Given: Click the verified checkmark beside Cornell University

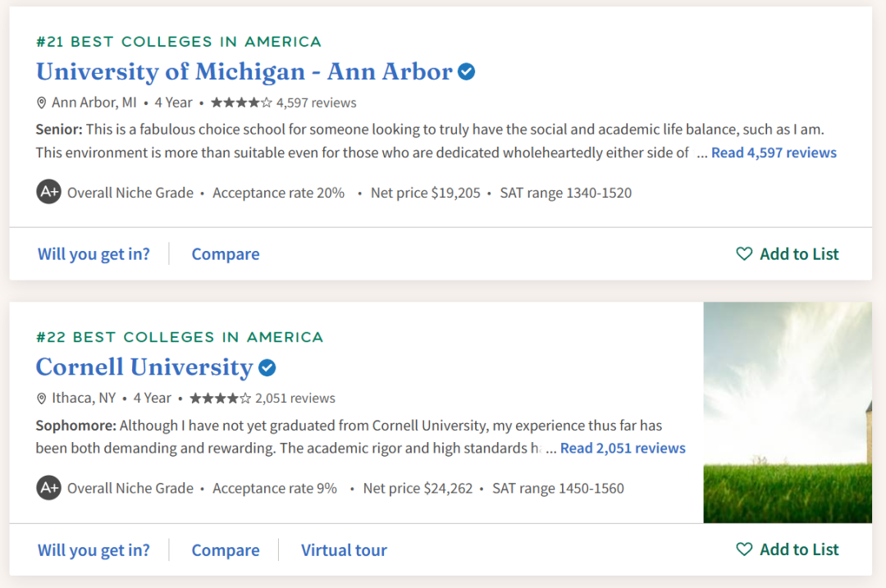Looking at the screenshot, I should tap(267, 367).
